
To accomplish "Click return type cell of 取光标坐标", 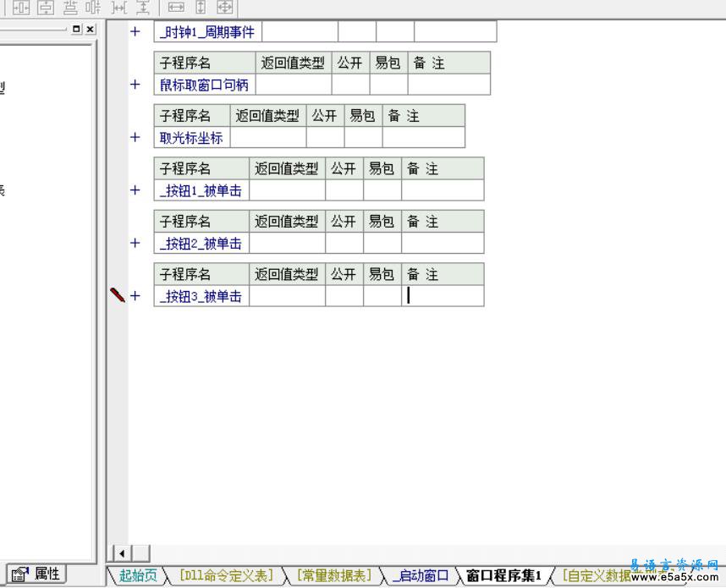I will (x=268, y=138).
